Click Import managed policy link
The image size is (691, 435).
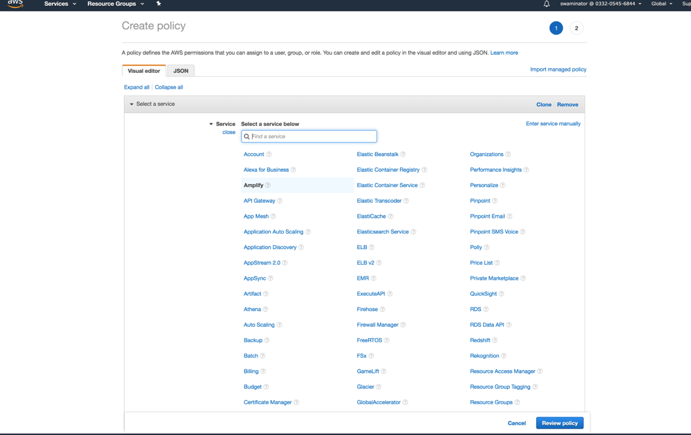tap(558, 70)
